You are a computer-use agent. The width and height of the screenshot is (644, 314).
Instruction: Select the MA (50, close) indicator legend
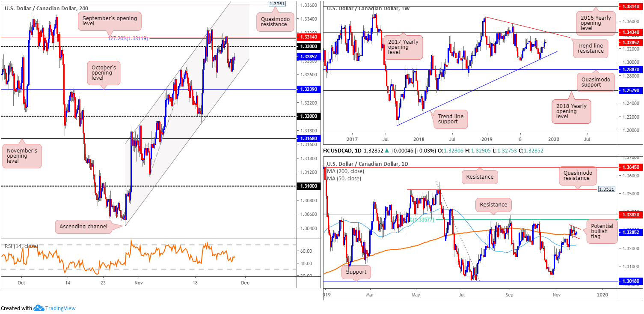coord(344,178)
